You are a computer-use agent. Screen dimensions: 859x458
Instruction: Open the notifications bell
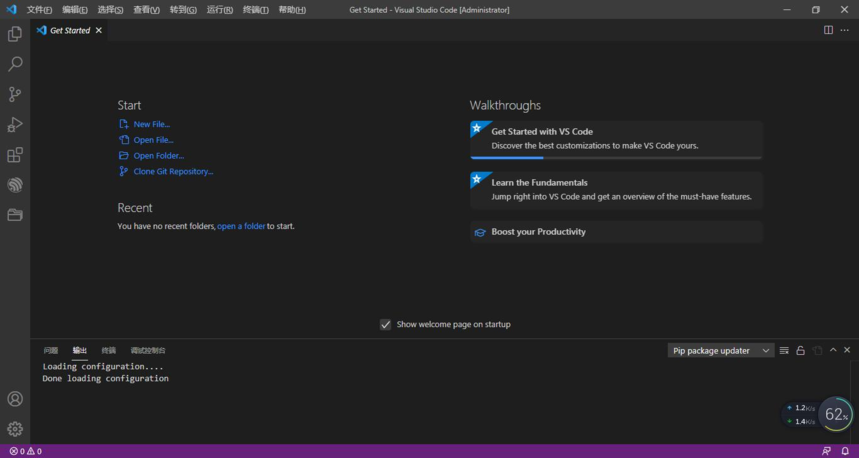845,451
